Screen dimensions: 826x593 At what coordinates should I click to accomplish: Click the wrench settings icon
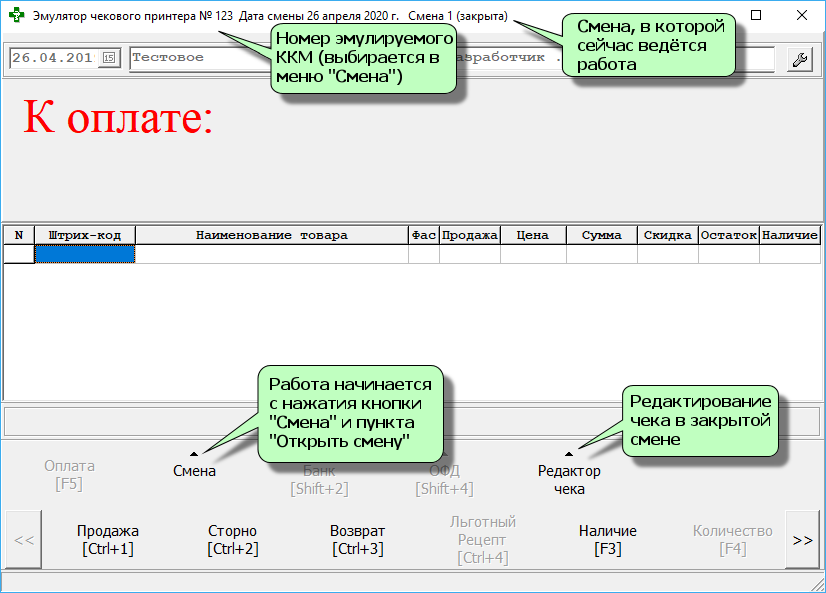(799, 59)
